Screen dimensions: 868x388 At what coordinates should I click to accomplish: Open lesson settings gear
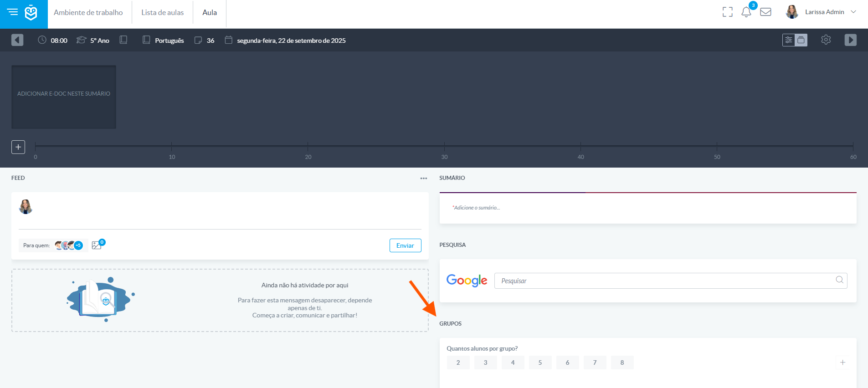(x=826, y=40)
